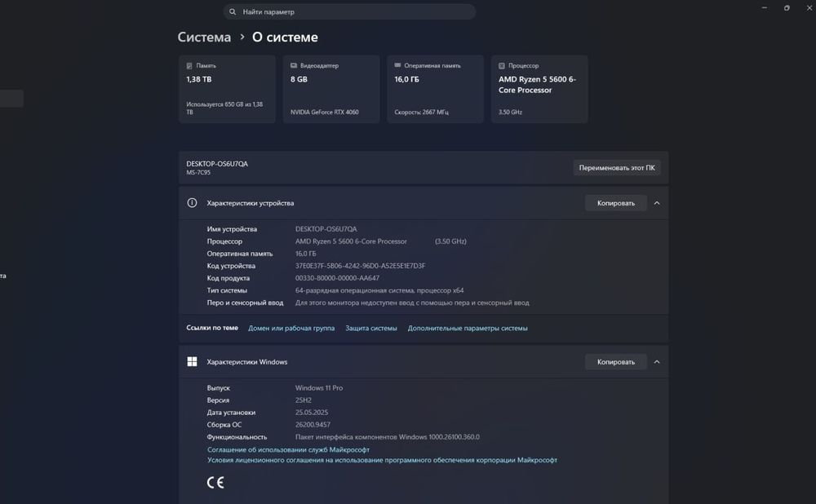This screenshot has width=816, height=504.
Task: Click the search magnifier icon
Action: click(x=233, y=11)
